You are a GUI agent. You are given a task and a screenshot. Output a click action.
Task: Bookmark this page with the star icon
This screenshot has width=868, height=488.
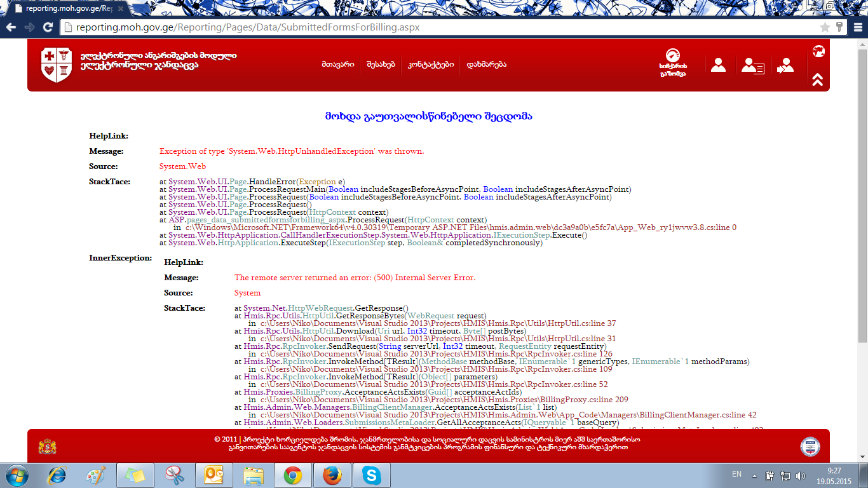pyautogui.click(x=825, y=27)
